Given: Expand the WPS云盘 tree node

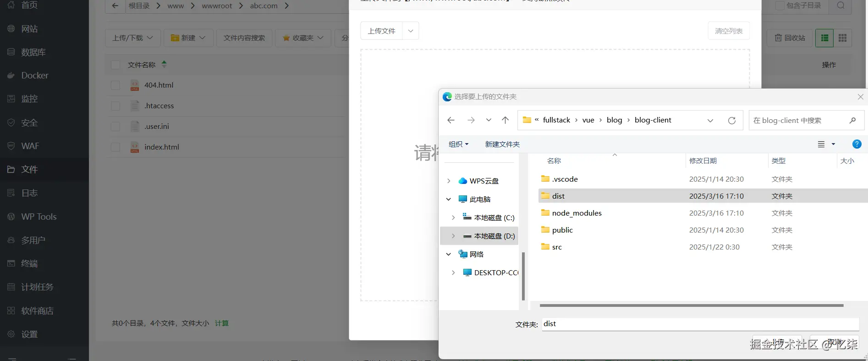Looking at the screenshot, I should 449,181.
